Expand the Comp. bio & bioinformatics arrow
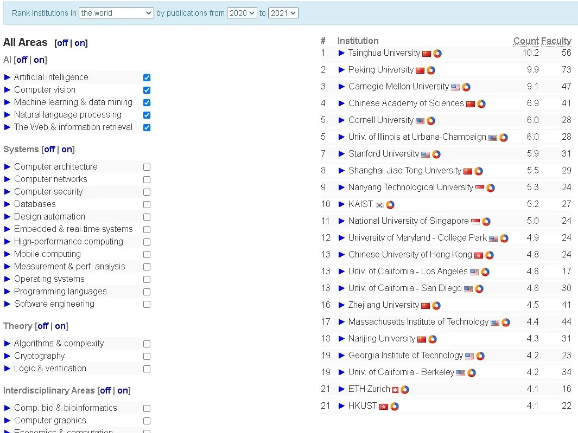 [x=7, y=408]
